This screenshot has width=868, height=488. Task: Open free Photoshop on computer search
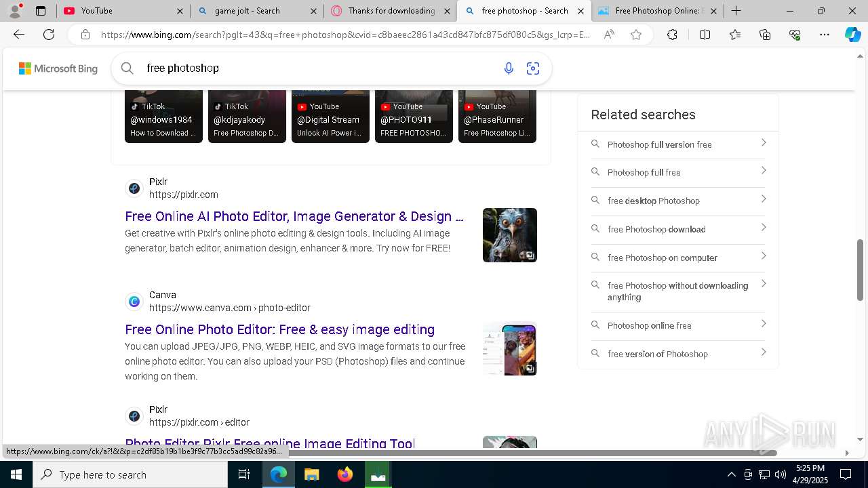point(678,258)
